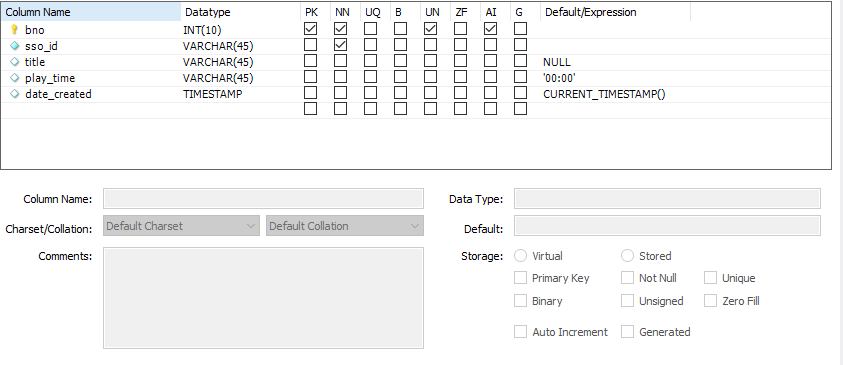Check ZF checkbox for bno row
Screen dimensions: 843x365
tap(460, 28)
